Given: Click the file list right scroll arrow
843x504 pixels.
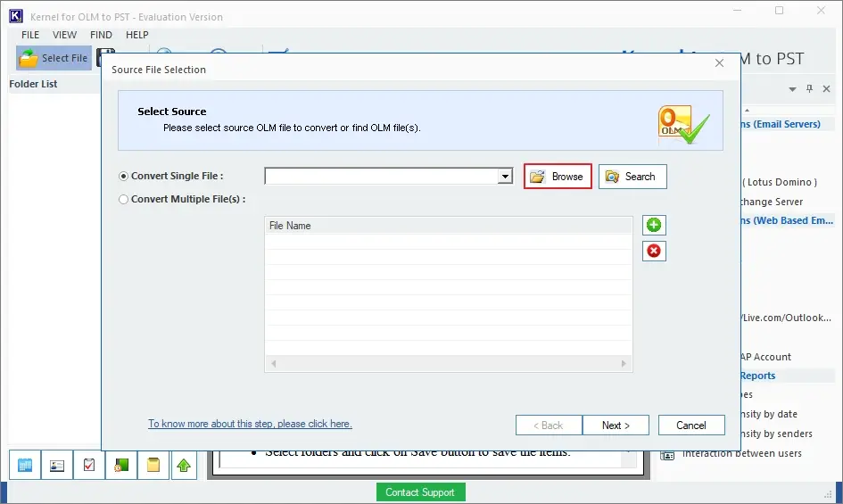Looking at the screenshot, I should pos(624,364).
